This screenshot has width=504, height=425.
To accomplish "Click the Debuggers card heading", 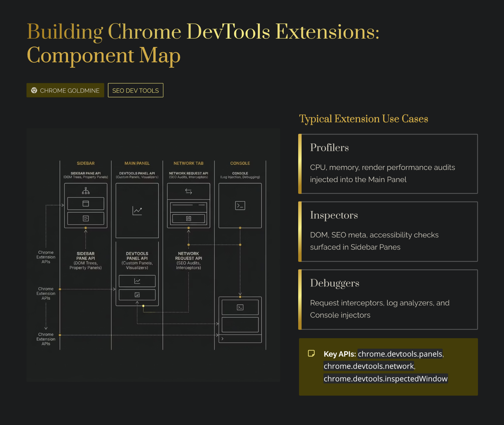I will point(334,283).
